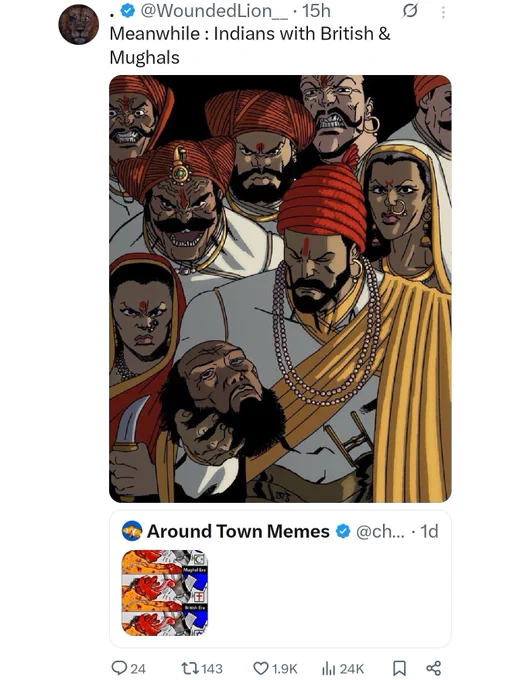Open the reply comment icon
This screenshot has height=680, width=510.
coord(119,668)
